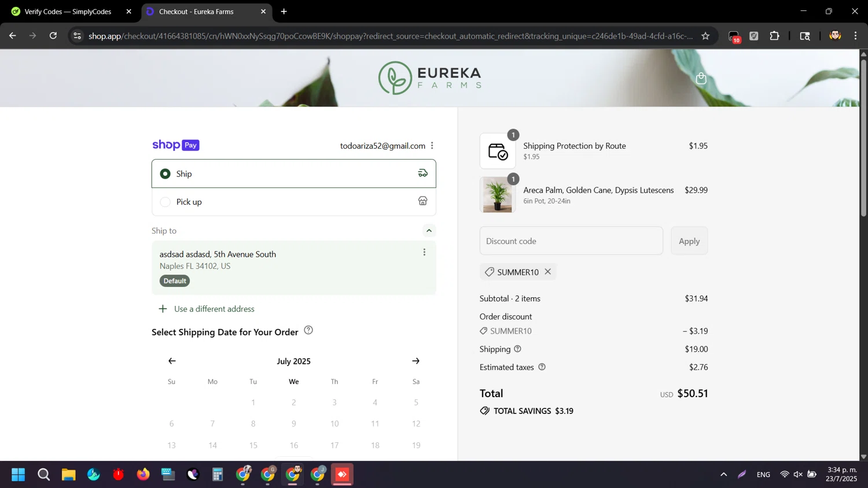Open the Chrome three-dot menu
This screenshot has height=488, width=868.
855,36
